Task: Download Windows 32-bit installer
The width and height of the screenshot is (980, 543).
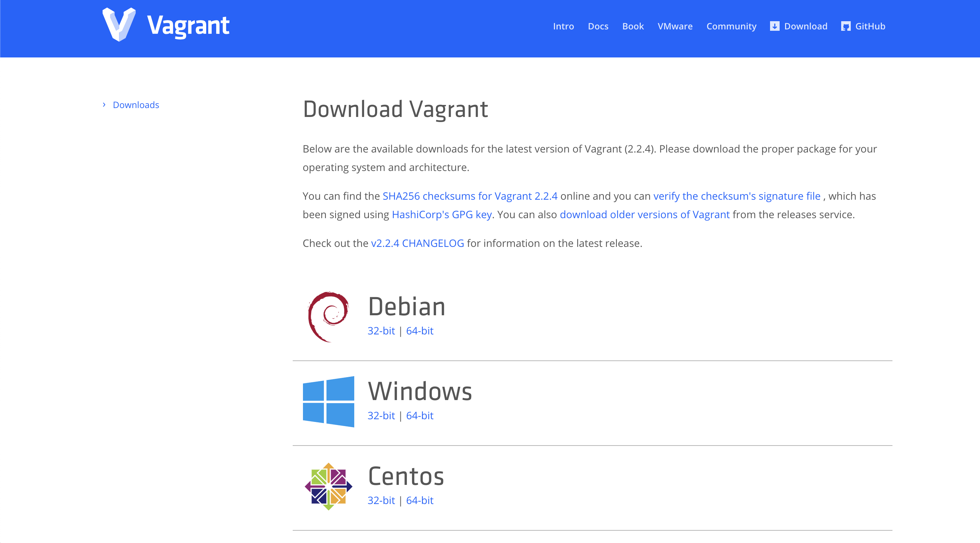Action: [x=381, y=415]
